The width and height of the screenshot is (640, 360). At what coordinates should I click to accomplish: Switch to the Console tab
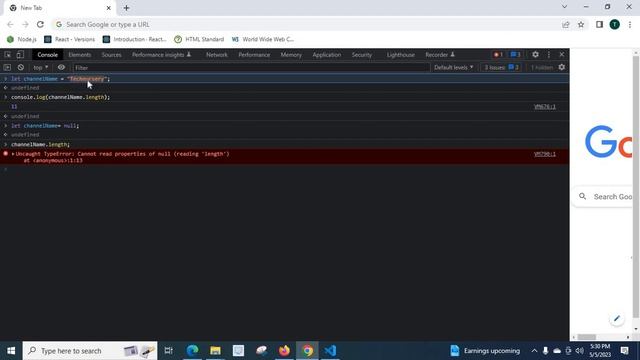tap(47, 55)
